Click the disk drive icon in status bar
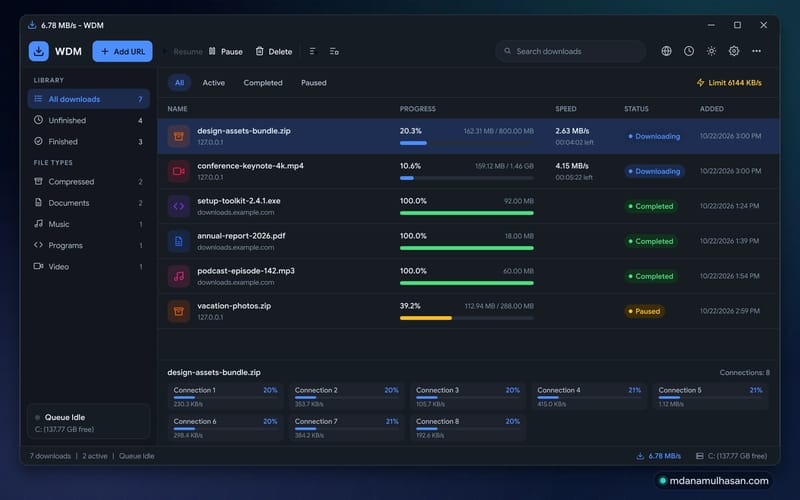Screen dimensions: 800x500 699,456
